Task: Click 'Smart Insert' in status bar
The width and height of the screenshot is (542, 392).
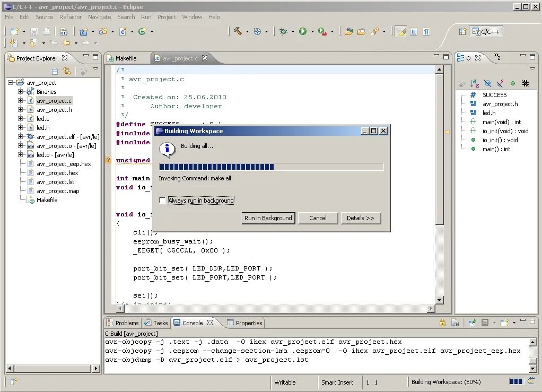Action: pos(337,382)
